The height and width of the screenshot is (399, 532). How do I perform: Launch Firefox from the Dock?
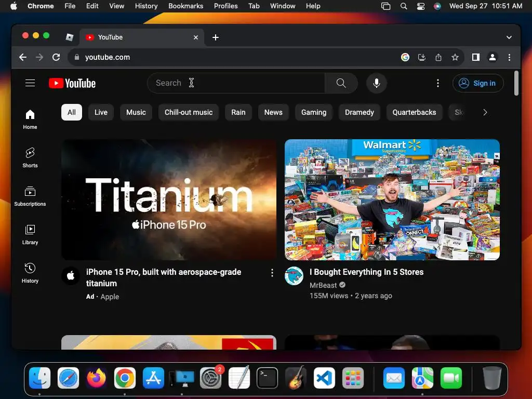(x=96, y=378)
